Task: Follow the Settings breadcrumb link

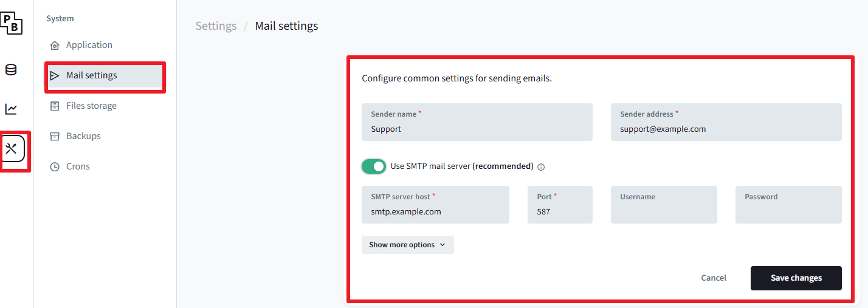Action: click(x=216, y=26)
